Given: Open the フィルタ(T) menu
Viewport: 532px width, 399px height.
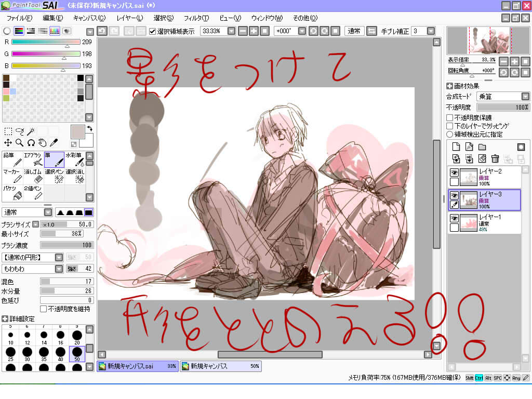Looking at the screenshot, I should 196,18.
